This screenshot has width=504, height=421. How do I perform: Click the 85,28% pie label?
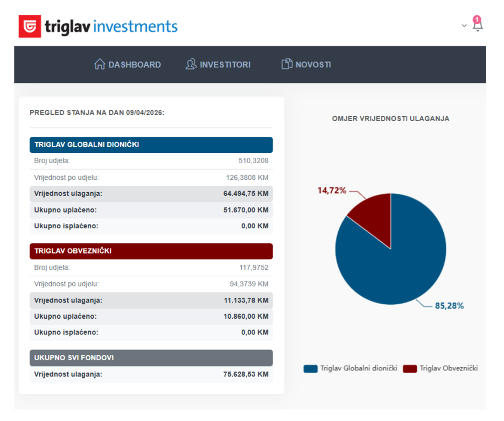449,306
